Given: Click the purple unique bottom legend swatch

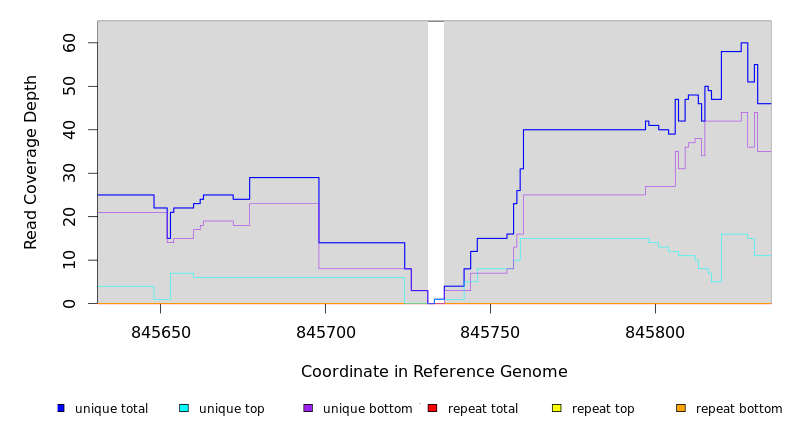Looking at the screenshot, I should click(x=308, y=408).
